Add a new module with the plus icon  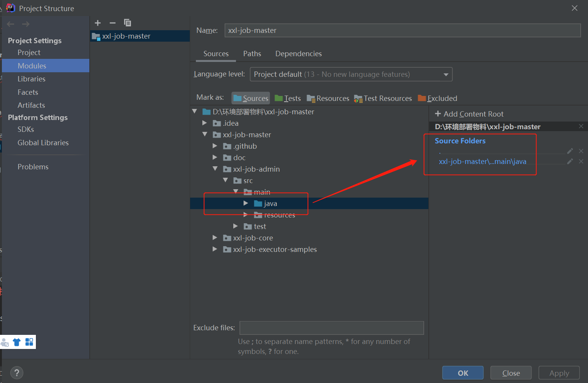[x=98, y=23]
